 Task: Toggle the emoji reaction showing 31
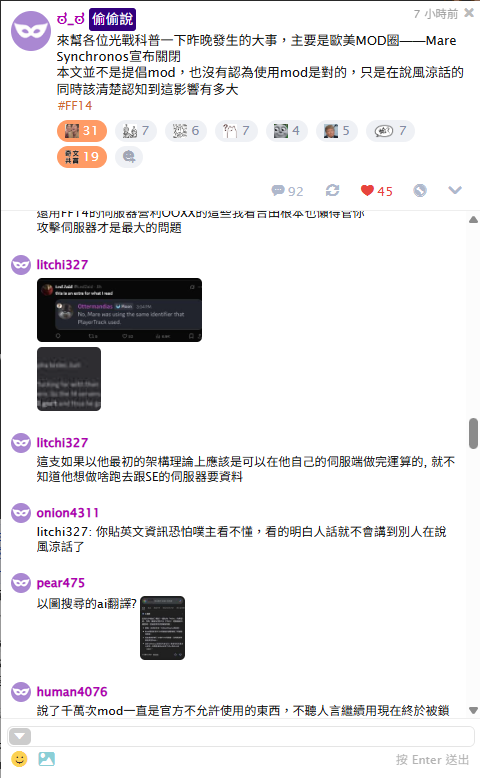pos(82,131)
